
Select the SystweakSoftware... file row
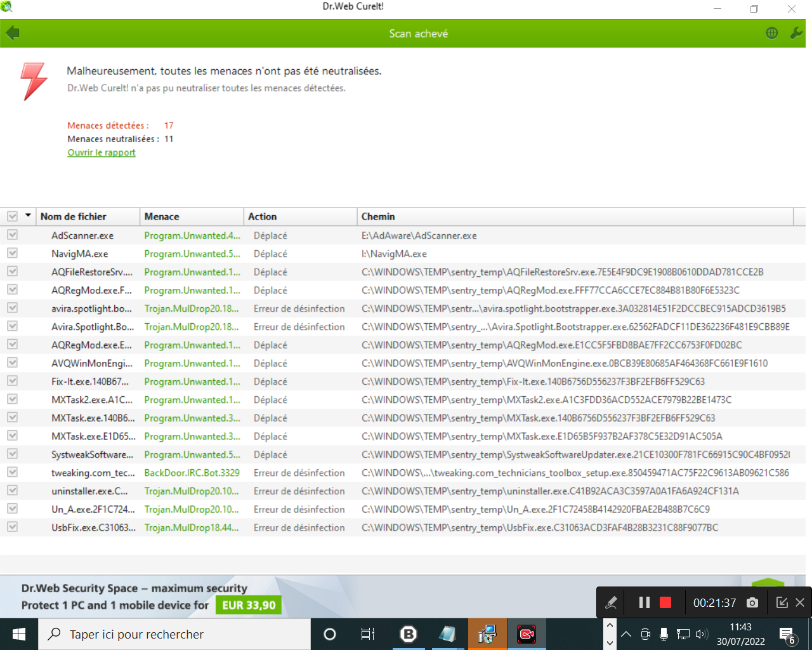coord(403,454)
